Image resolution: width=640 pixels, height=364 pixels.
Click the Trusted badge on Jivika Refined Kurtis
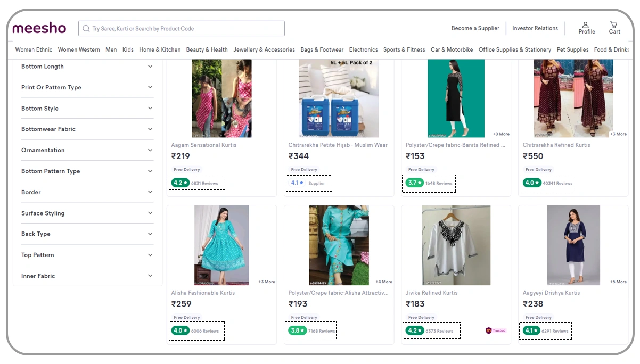pyautogui.click(x=495, y=330)
